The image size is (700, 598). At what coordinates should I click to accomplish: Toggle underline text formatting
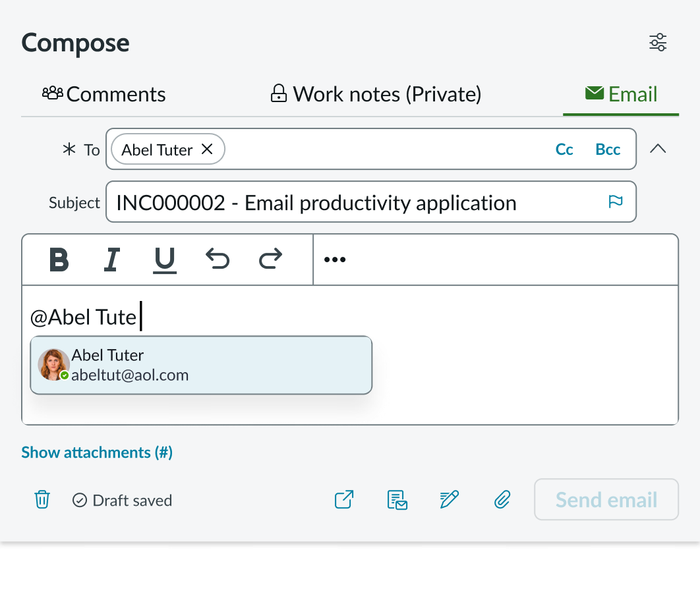tap(164, 259)
